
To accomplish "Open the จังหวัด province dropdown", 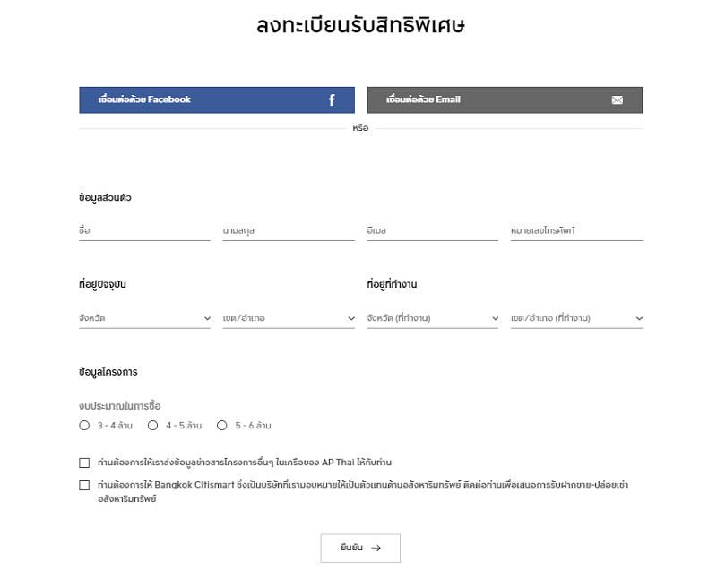I will (x=144, y=318).
